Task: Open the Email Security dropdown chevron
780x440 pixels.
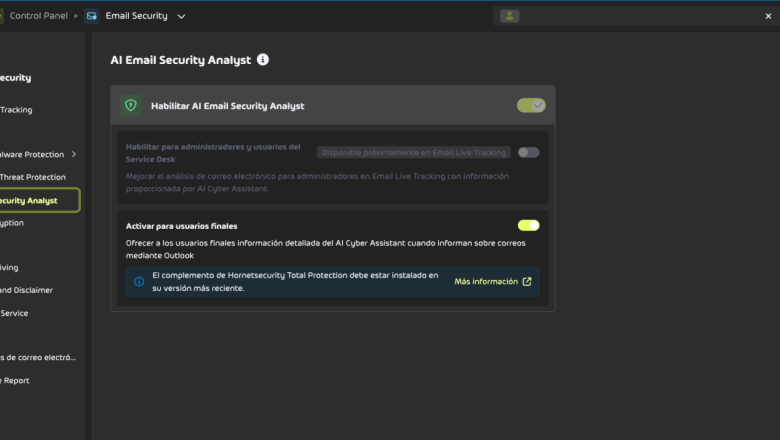Action: point(181,17)
